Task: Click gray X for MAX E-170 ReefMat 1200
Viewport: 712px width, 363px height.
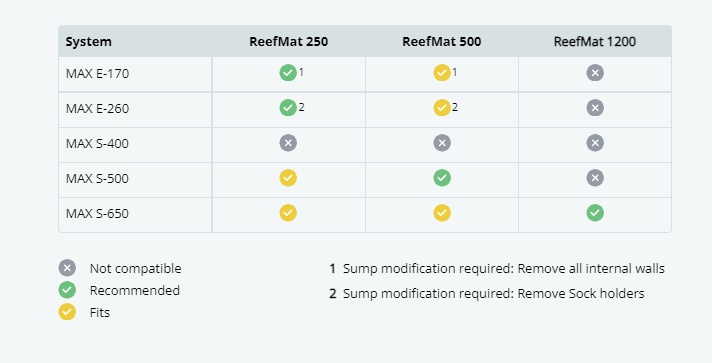Action: (595, 73)
